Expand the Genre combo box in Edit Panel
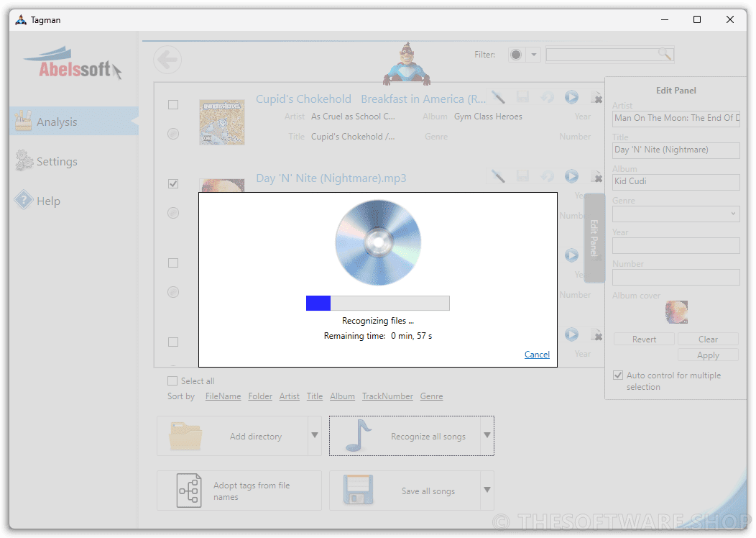Screen dimensions: 756x538 [x=733, y=214]
